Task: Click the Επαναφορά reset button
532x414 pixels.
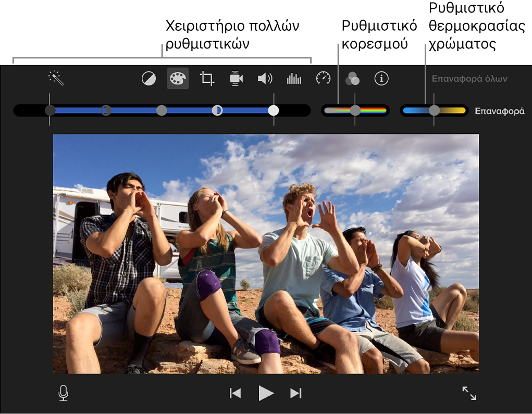Action: coord(499,111)
